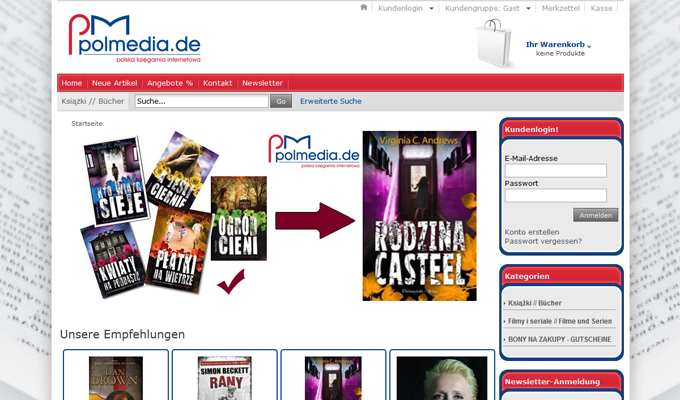The height and width of the screenshot is (400, 680).
Task: Open the Dan Brown recommended book
Action: click(x=116, y=378)
